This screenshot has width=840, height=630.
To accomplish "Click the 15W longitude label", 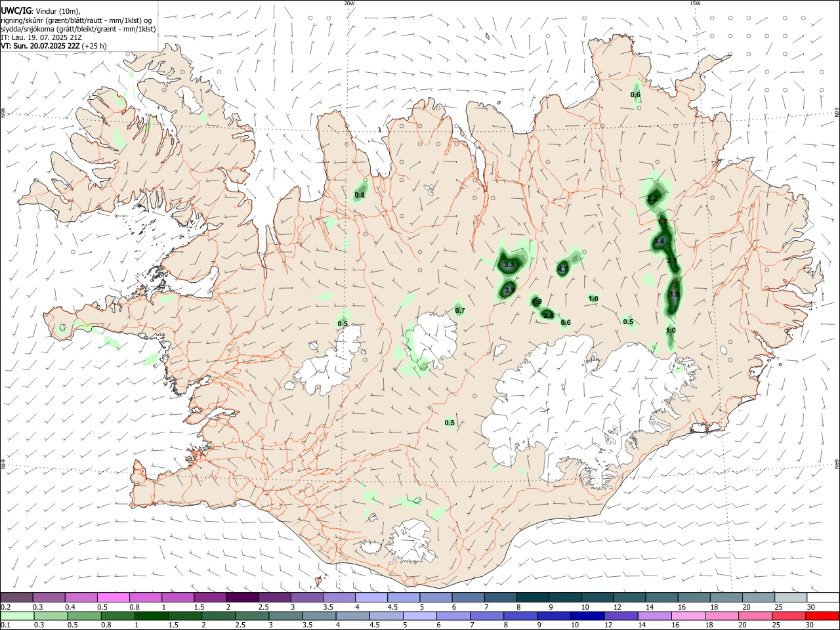I will tap(695, 3).
